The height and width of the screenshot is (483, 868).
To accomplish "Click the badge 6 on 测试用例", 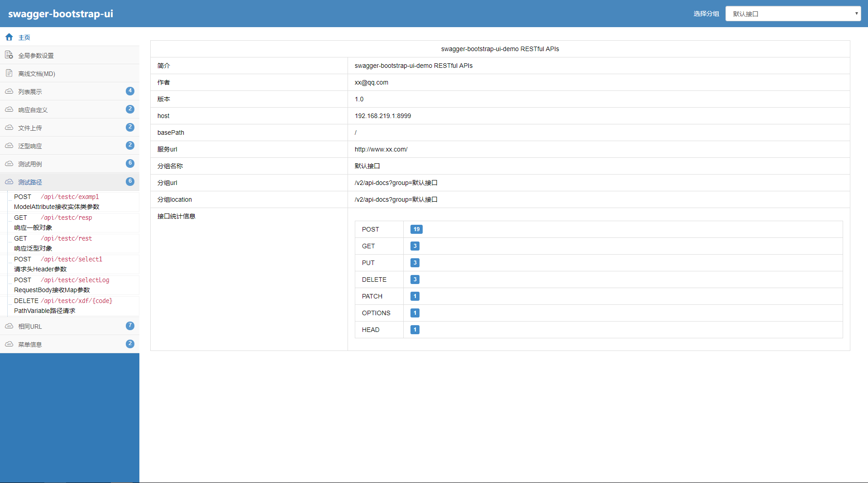I will (130, 163).
